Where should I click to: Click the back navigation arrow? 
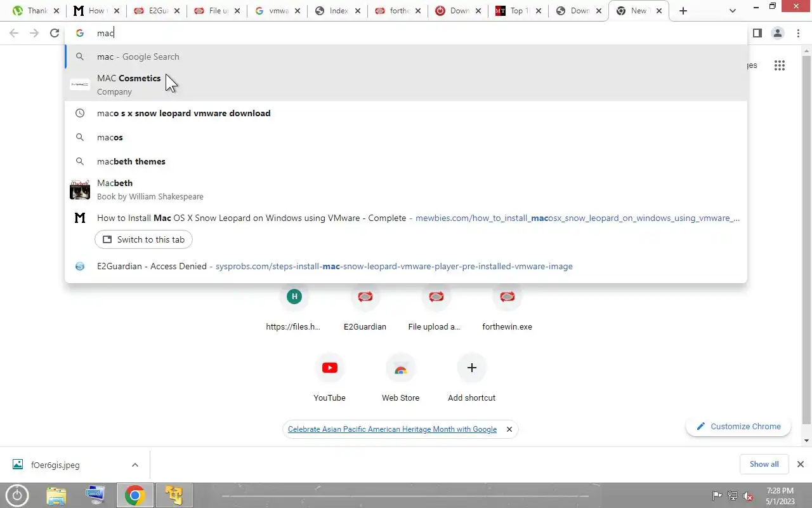click(x=14, y=33)
